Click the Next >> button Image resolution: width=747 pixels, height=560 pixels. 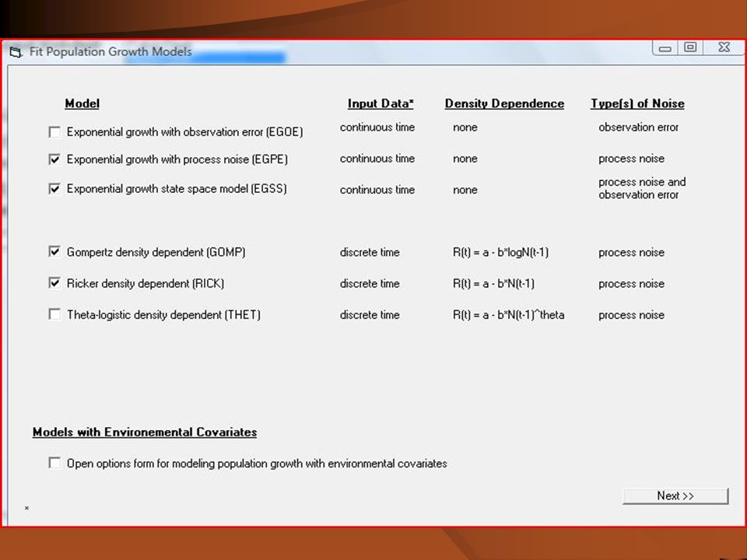coord(675,495)
